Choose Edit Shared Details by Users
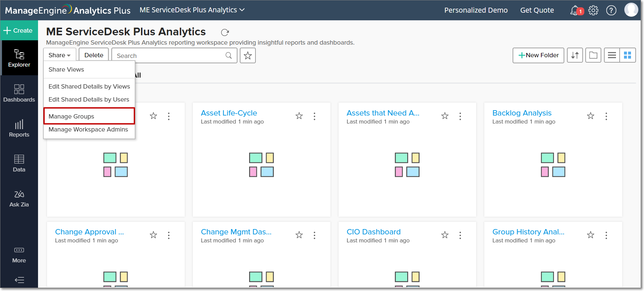The width and height of the screenshot is (644, 291). click(x=89, y=100)
